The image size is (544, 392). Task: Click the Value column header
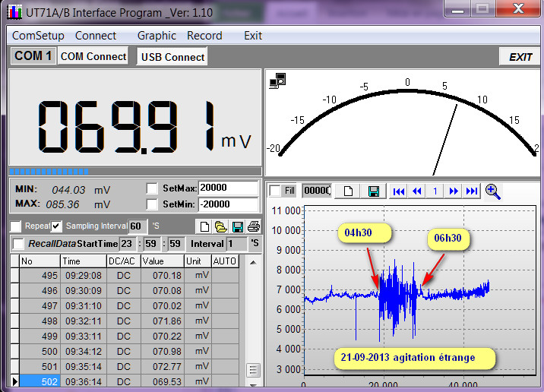click(x=163, y=261)
